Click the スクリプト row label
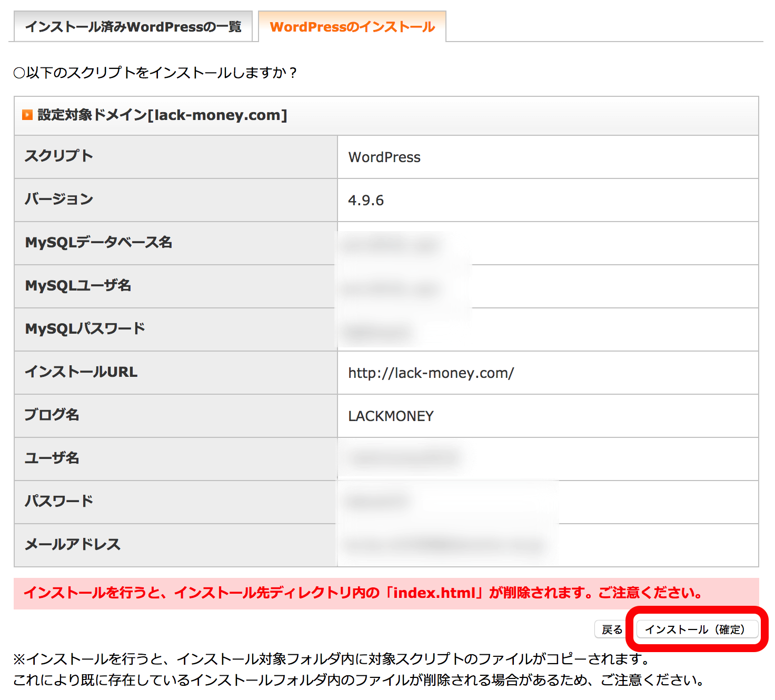 point(59,156)
